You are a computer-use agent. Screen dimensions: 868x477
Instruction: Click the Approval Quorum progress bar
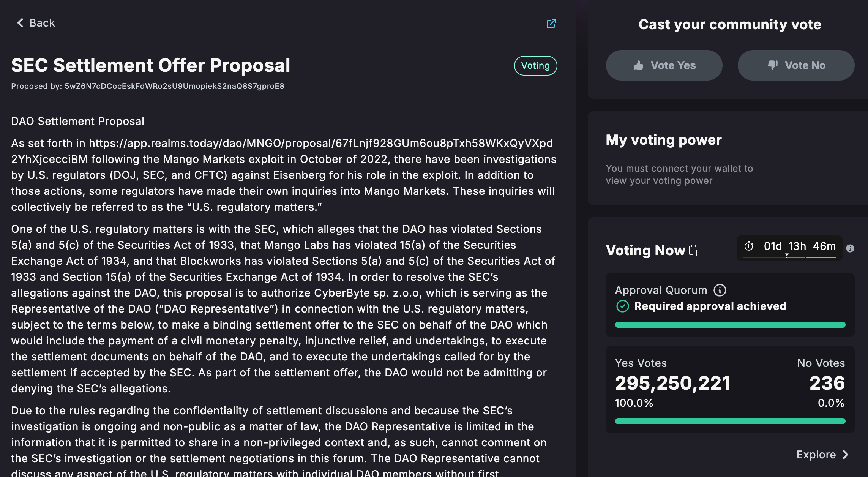click(730, 325)
